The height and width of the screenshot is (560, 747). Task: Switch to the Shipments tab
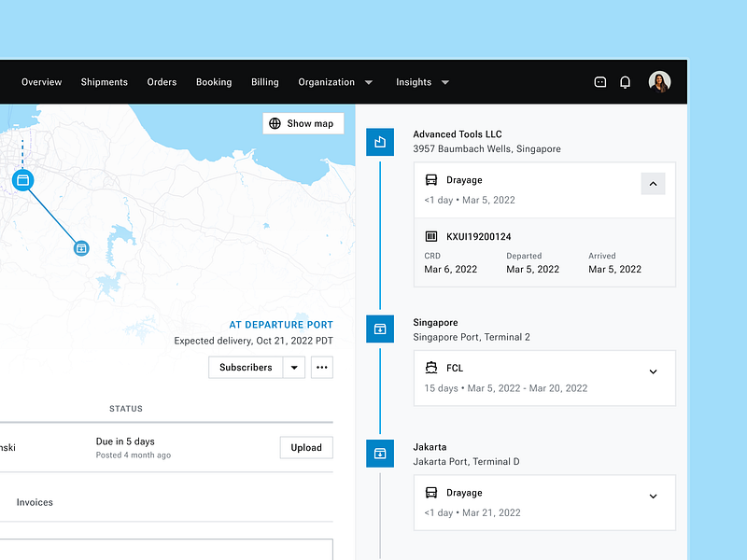coord(104,81)
